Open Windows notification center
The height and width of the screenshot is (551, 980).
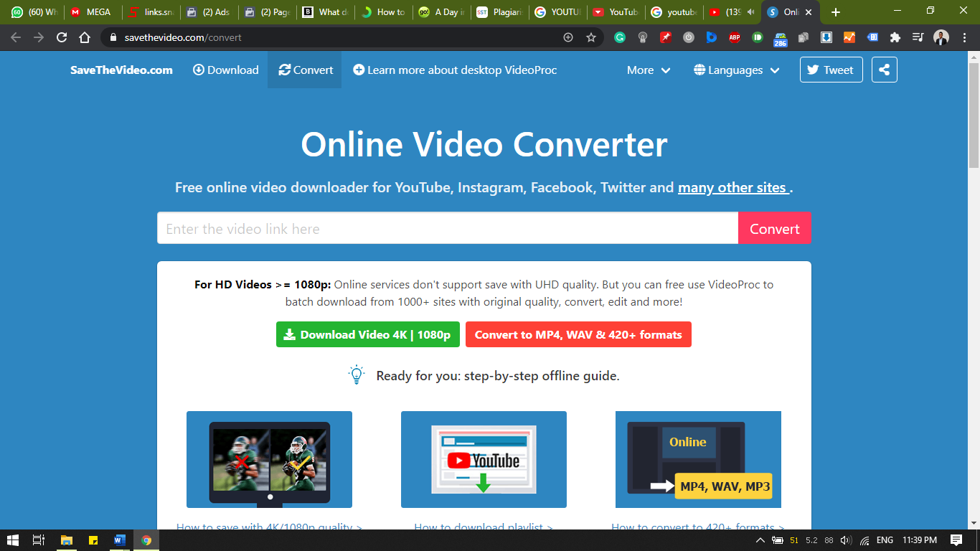(956, 540)
